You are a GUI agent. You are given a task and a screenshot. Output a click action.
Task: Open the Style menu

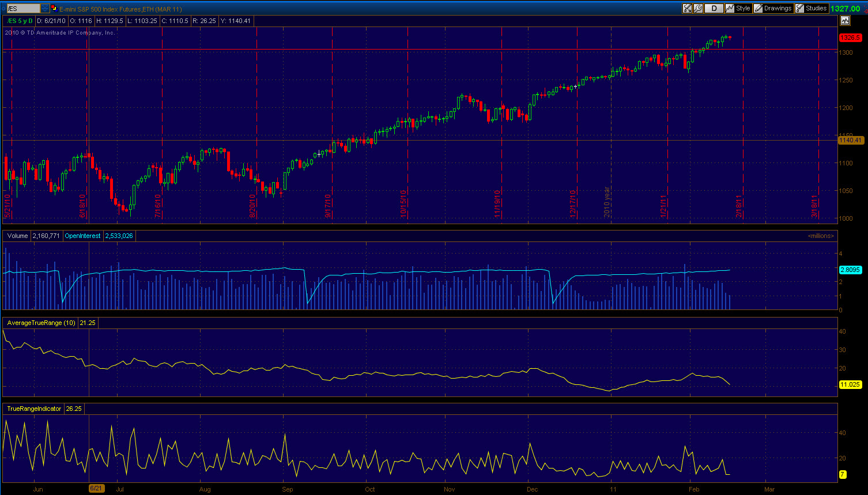click(x=738, y=8)
